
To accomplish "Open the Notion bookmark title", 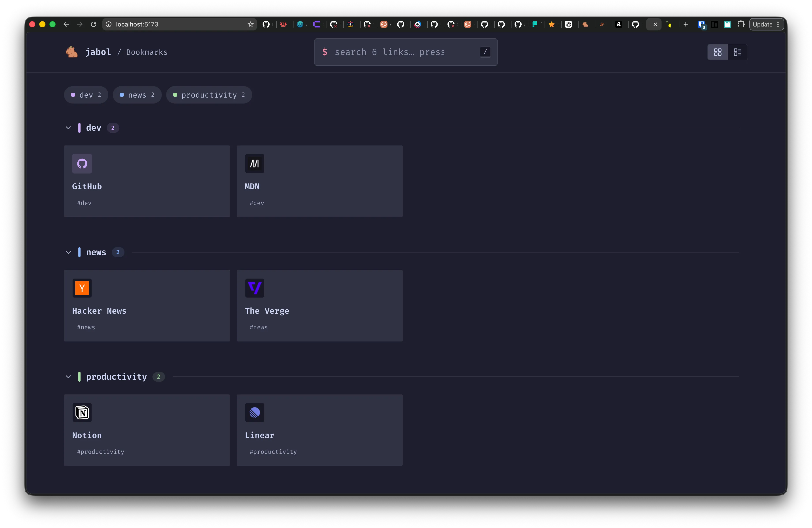I will 87,436.
